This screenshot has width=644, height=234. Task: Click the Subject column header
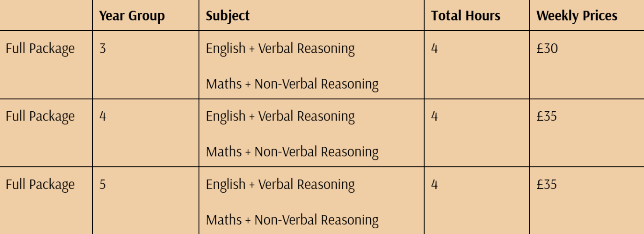click(x=227, y=16)
